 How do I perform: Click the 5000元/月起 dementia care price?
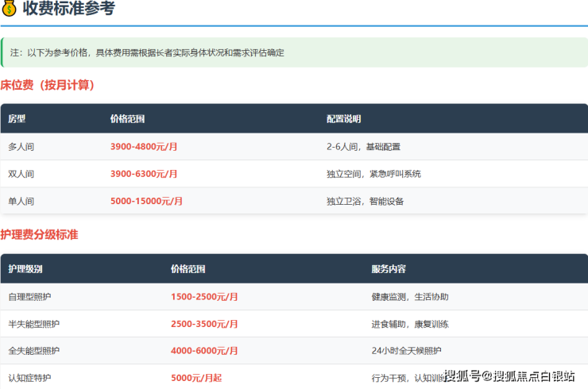point(196,378)
